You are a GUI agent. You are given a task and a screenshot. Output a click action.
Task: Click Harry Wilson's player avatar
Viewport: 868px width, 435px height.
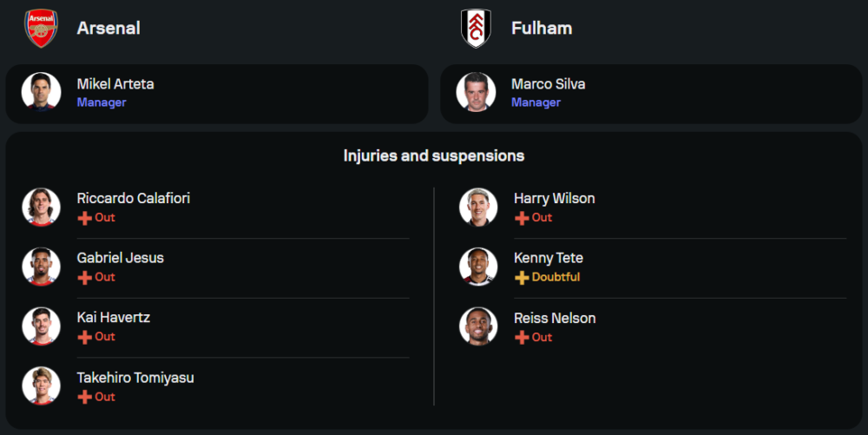[x=478, y=207]
